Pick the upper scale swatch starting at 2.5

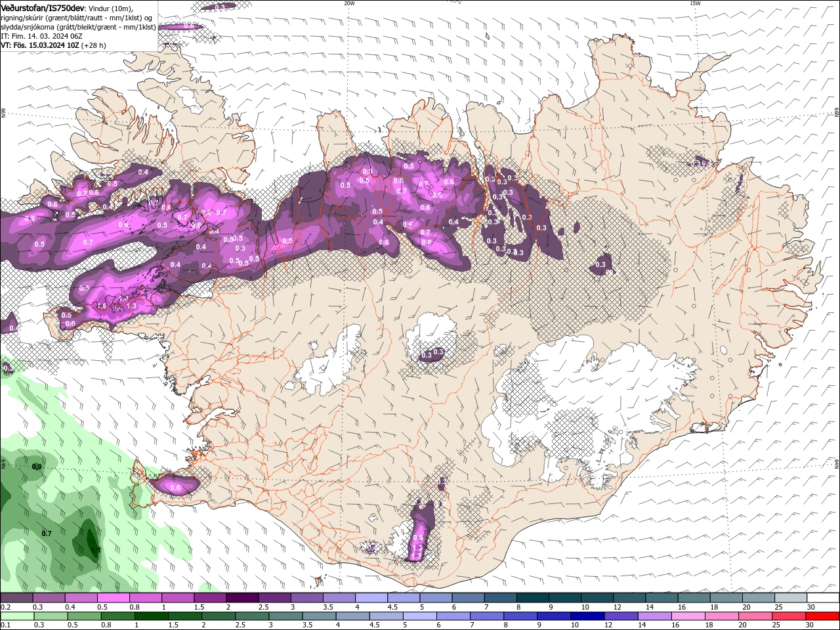coord(274,598)
